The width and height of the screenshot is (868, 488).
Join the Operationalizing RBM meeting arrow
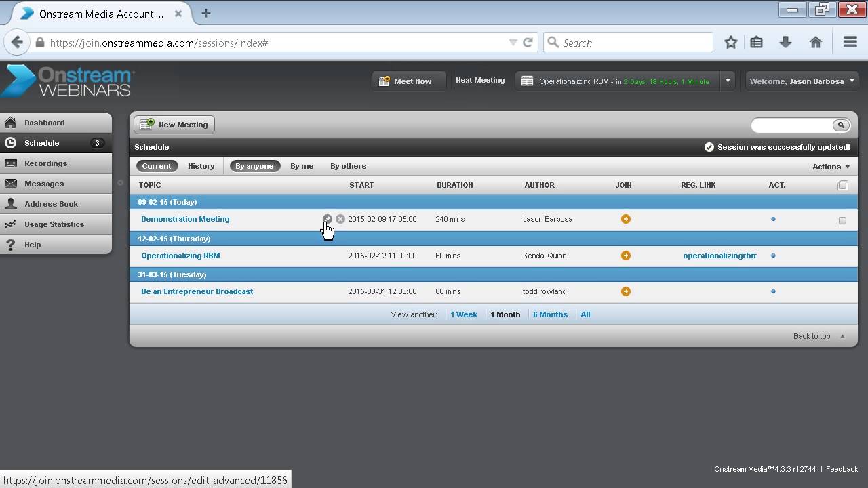click(625, 256)
